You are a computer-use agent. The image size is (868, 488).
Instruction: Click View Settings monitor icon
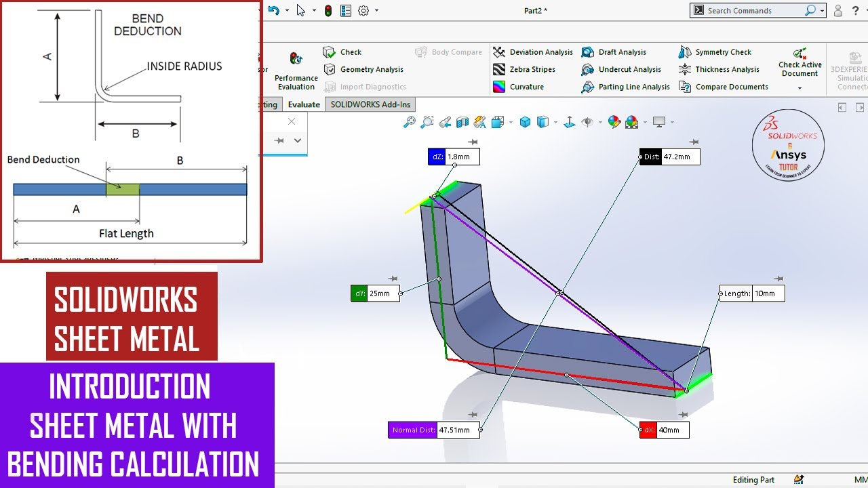click(x=658, y=122)
